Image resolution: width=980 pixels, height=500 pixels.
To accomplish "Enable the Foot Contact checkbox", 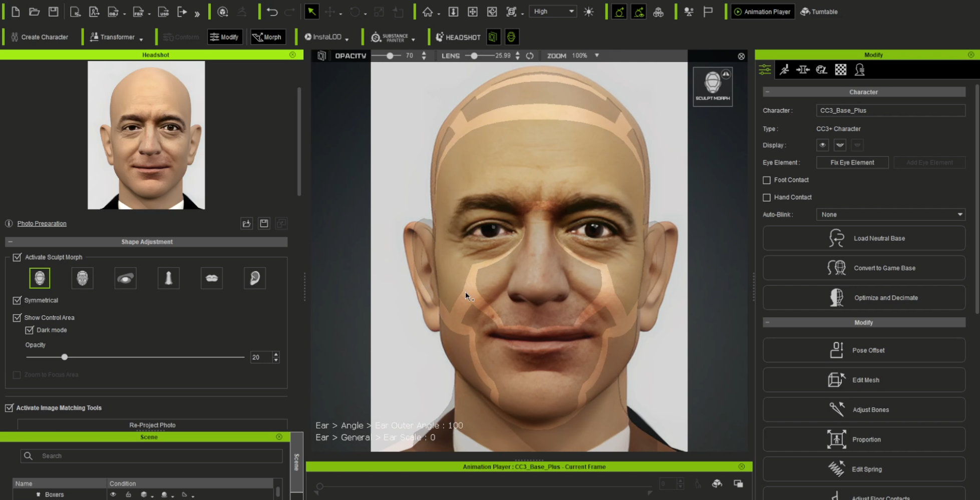I will pos(767,180).
